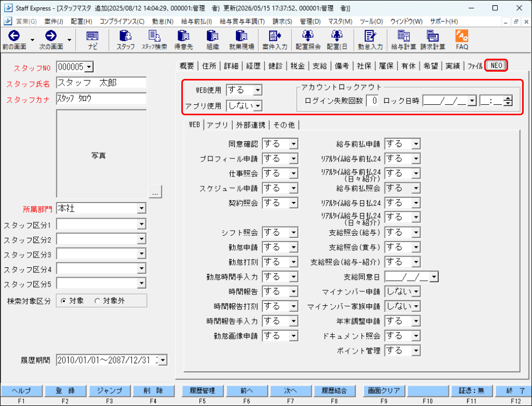This screenshot has height=406, width=532.
Task: Open the 組織 organization icon
Action: click(212, 40)
